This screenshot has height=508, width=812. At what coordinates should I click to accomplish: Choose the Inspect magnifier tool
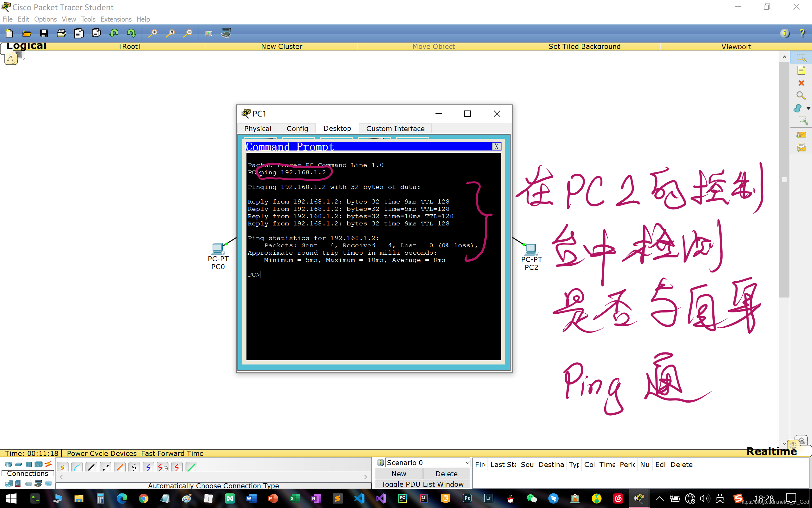click(801, 96)
